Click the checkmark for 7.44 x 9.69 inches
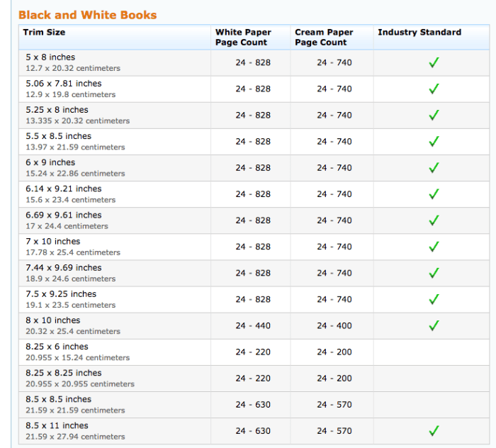 434,273
